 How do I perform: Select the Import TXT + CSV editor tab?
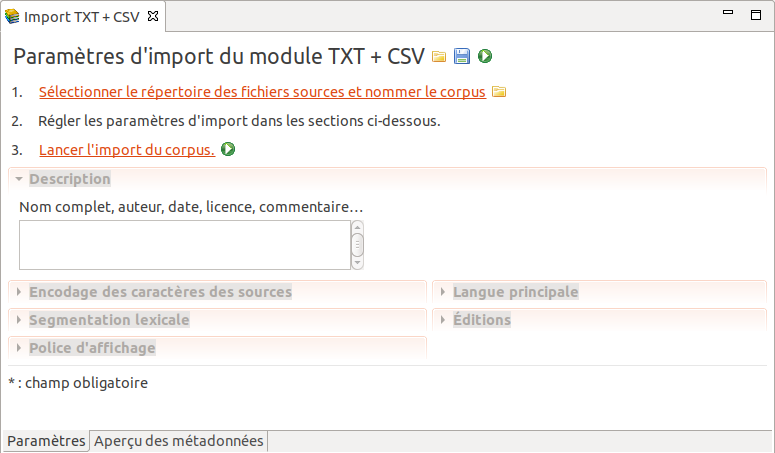click(82, 17)
